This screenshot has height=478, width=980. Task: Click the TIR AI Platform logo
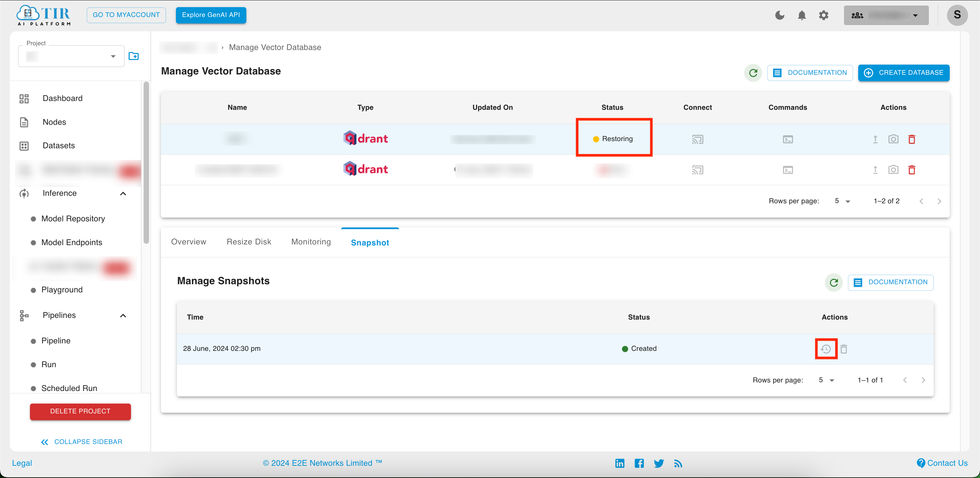coord(44,15)
